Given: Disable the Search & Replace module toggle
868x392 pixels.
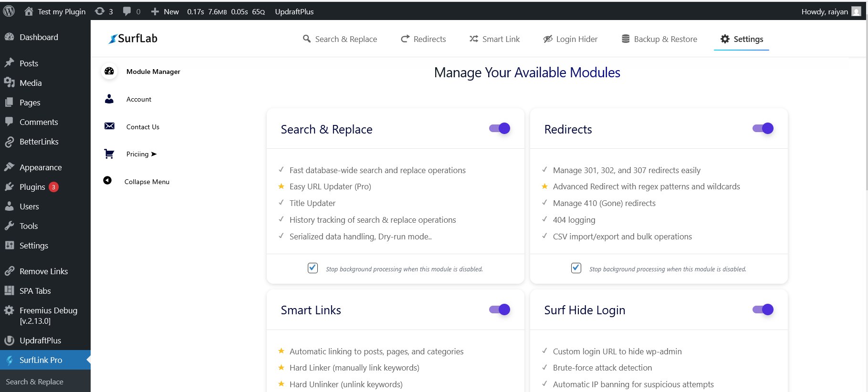Looking at the screenshot, I should pos(500,128).
